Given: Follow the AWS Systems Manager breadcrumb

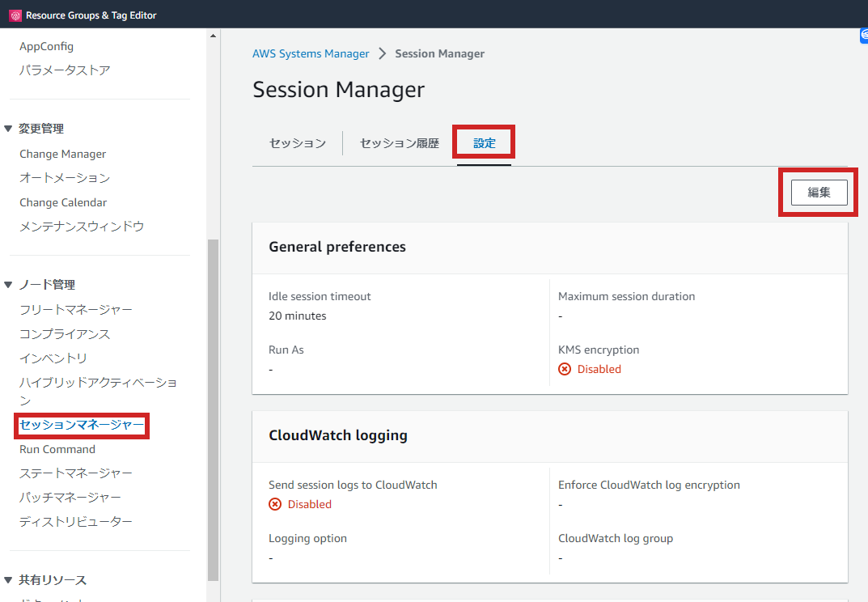Looking at the screenshot, I should click(311, 53).
